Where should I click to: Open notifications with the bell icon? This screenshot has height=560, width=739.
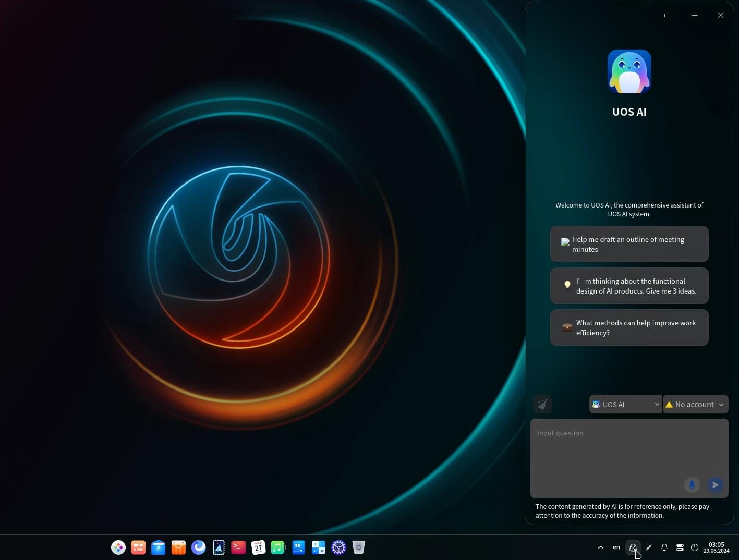pyautogui.click(x=664, y=547)
